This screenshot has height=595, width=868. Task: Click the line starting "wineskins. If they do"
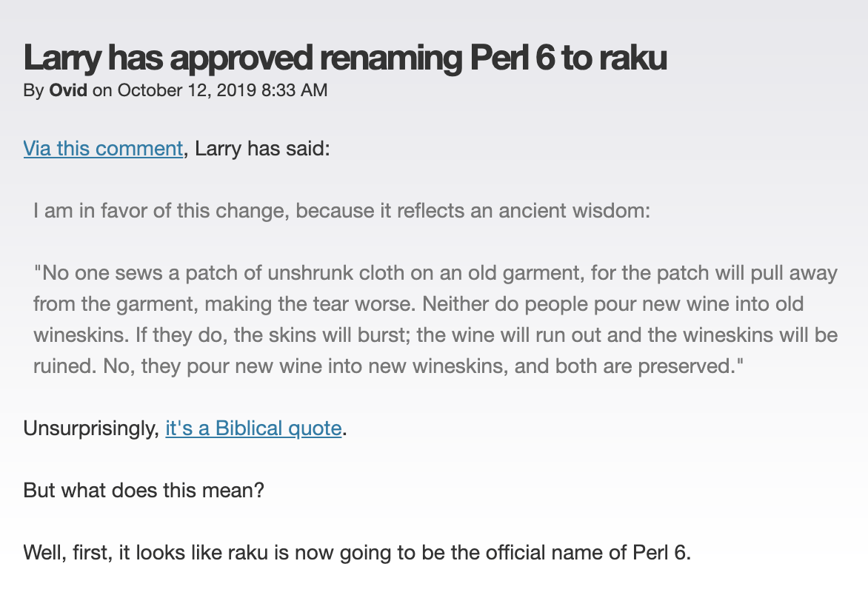pos(435,335)
